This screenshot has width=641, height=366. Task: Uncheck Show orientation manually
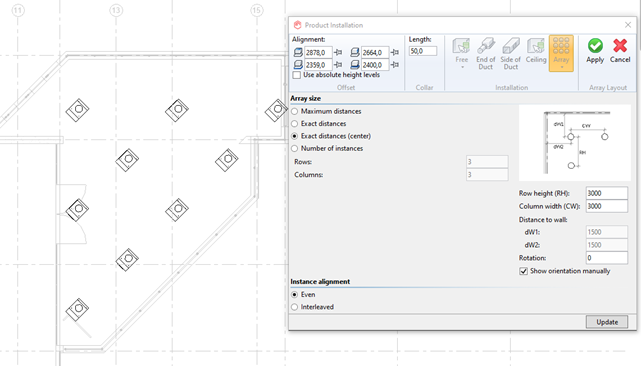[x=523, y=271]
